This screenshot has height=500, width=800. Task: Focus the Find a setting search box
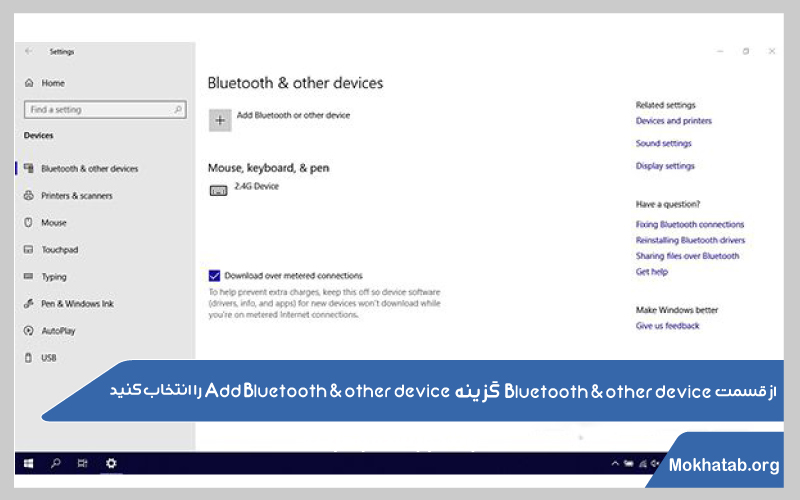pyautogui.click(x=105, y=110)
